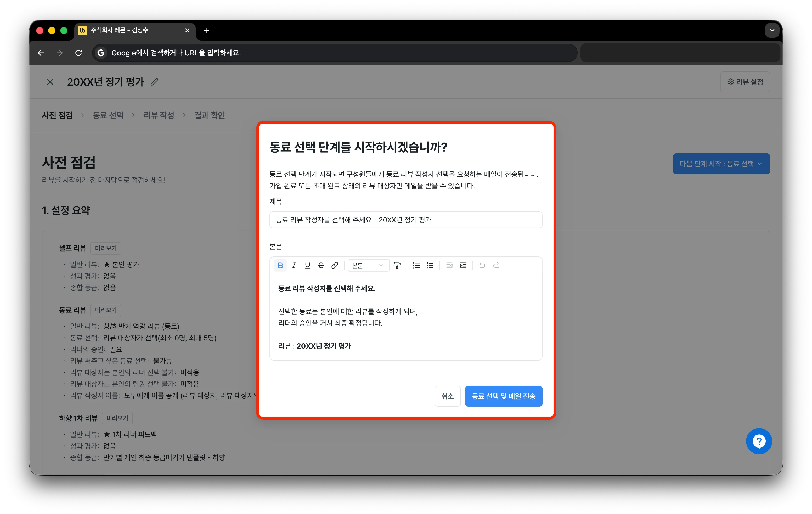The height and width of the screenshot is (514, 812).
Task: Open the help chat bubble
Action: tap(759, 441)
